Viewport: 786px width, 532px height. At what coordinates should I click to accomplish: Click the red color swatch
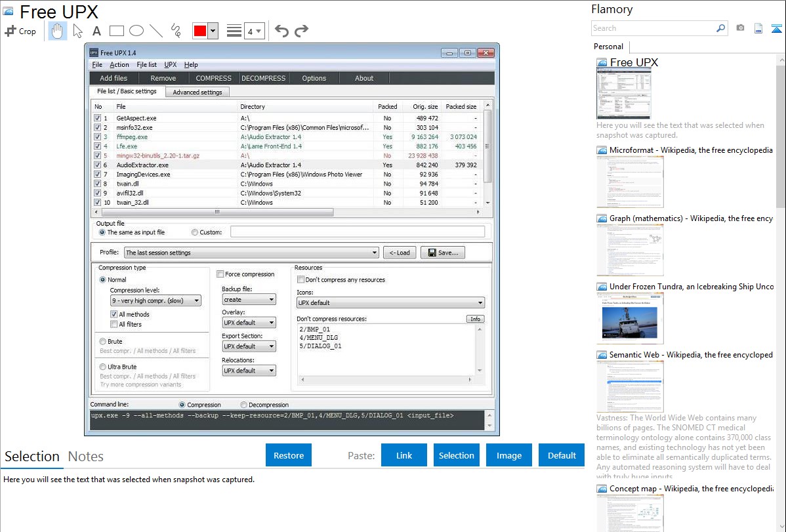point(199,31)
